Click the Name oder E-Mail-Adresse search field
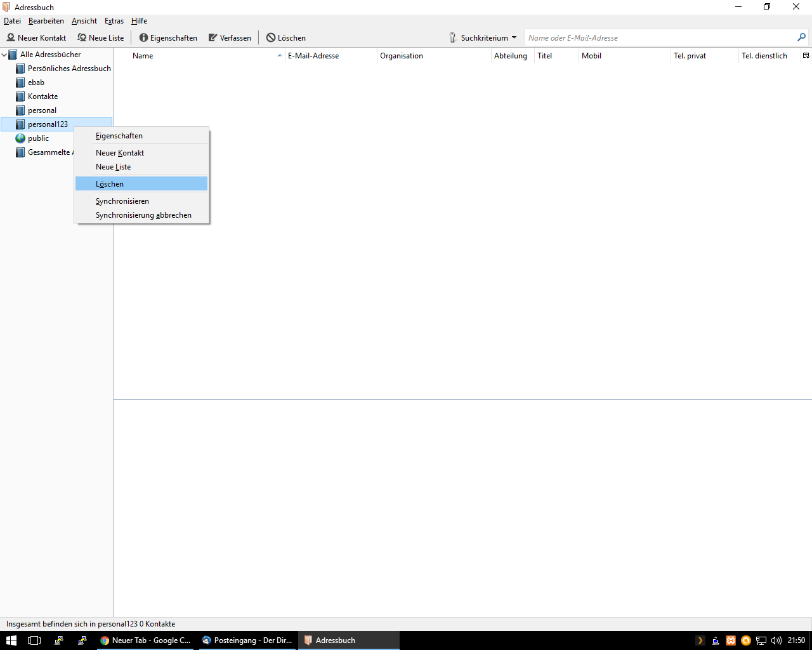 click(660, 38)
